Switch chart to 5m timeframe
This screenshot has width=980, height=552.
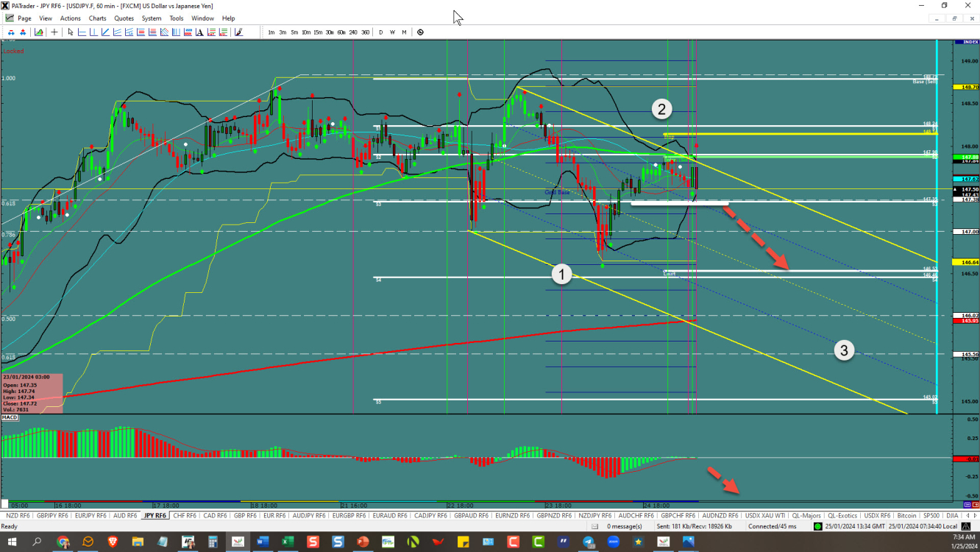(x=294, y=32)
